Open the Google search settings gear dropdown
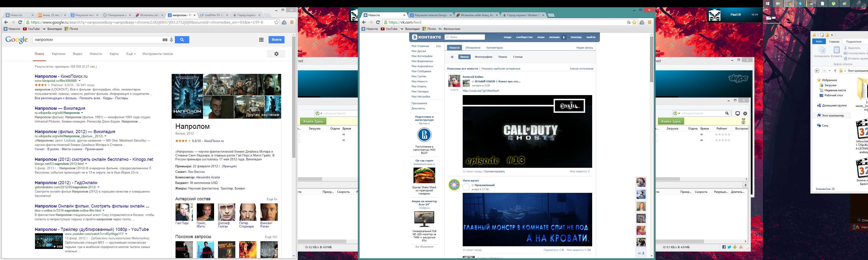This screenshot has width=868, height=260. [x=276, y=54]
